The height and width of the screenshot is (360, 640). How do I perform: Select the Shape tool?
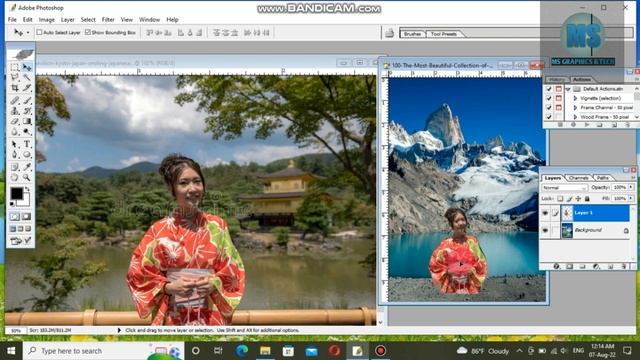tap(27, 155)
